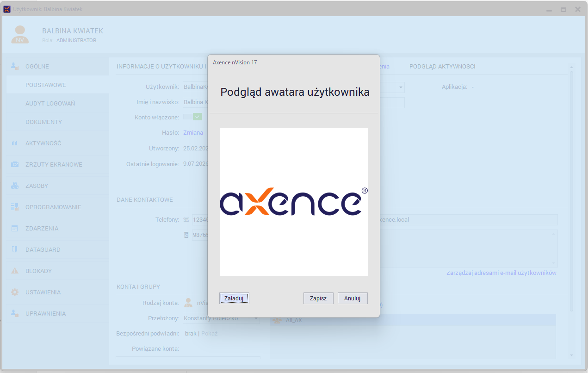Click the nVision app icon in title bar

click(x=7, y=9)
